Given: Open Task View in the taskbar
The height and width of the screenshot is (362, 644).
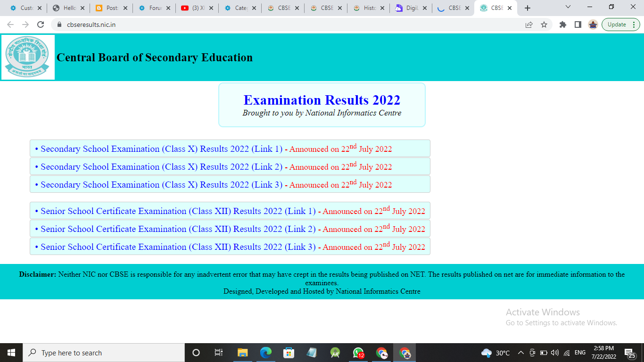Looking at the screenshot, I should point(219,353).
